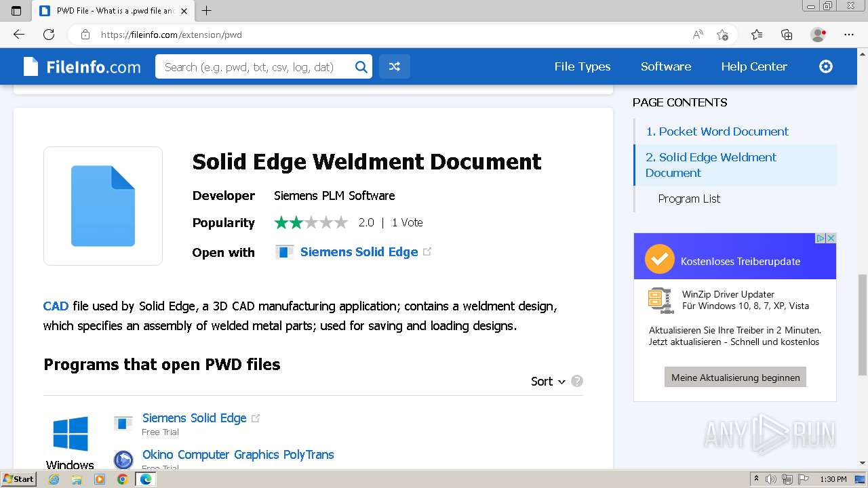Add this page to favorites star icon
Image resolution: width=868 pixels, height=488 pixels.
(x=722, y=35)
